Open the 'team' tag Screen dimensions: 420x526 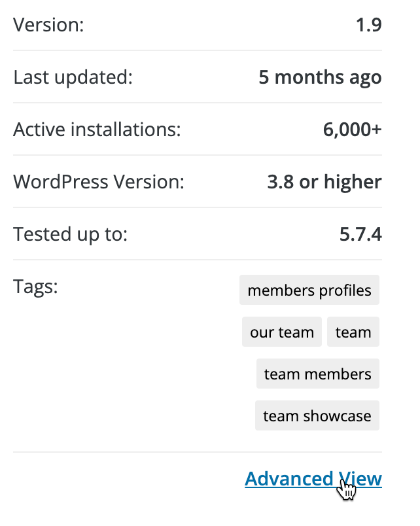353,332
